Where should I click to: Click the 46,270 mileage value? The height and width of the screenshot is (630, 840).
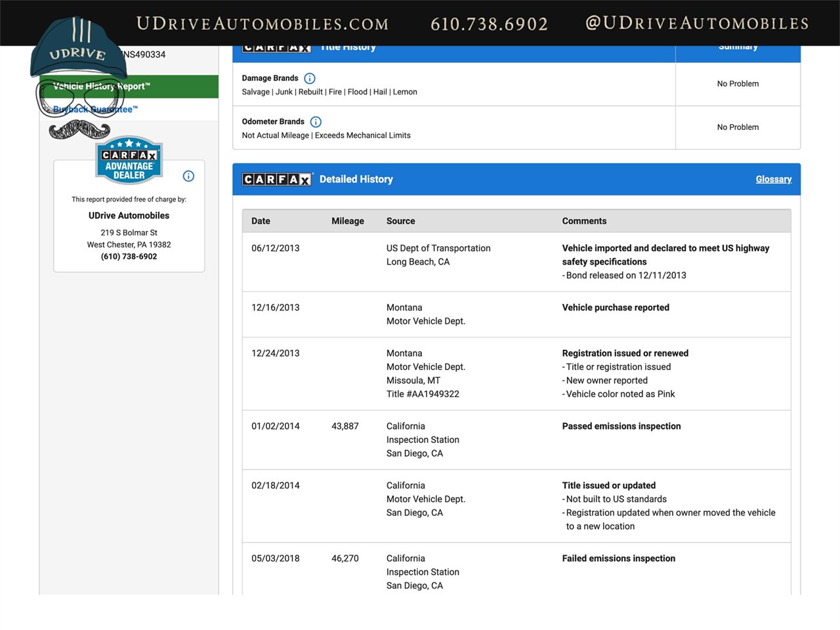(x=345, y=558)
